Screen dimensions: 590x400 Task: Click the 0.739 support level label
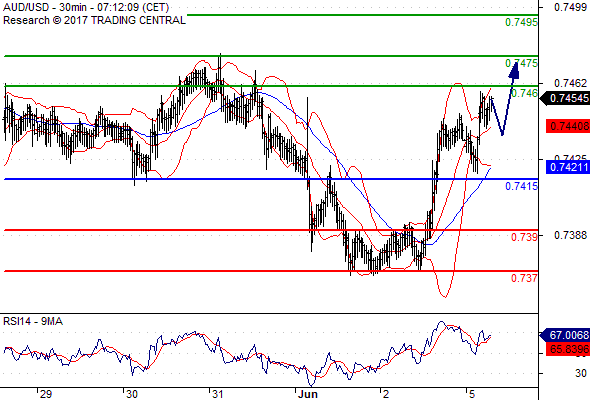[524, 237]
